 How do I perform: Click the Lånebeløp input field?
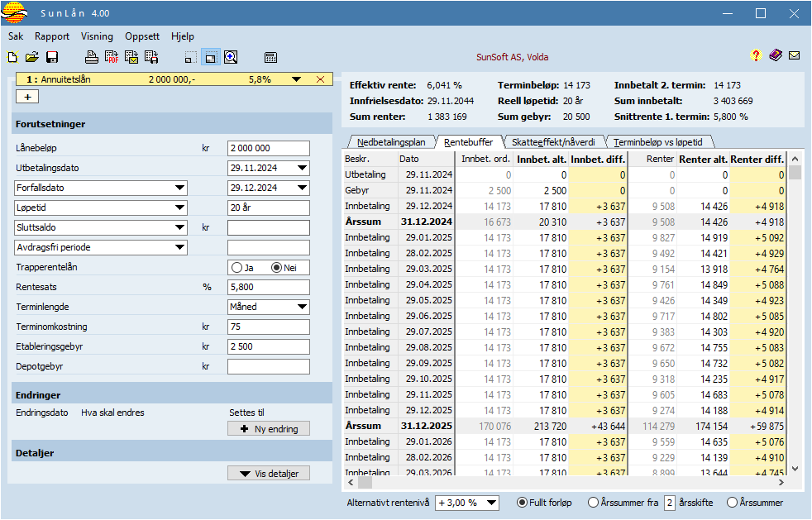pyautogui.click(x=268, y=148)
